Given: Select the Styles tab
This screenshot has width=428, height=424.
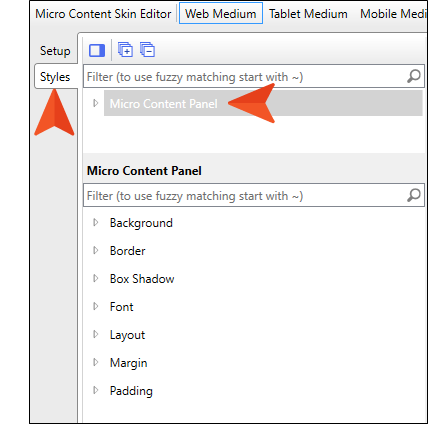Looking at the screenshot, I should point(56,77).
